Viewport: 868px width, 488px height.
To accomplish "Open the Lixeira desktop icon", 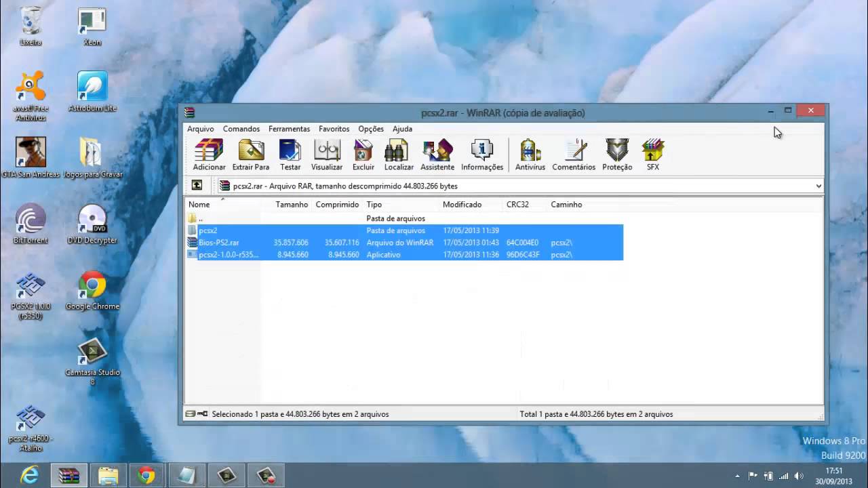I will 31,28.
